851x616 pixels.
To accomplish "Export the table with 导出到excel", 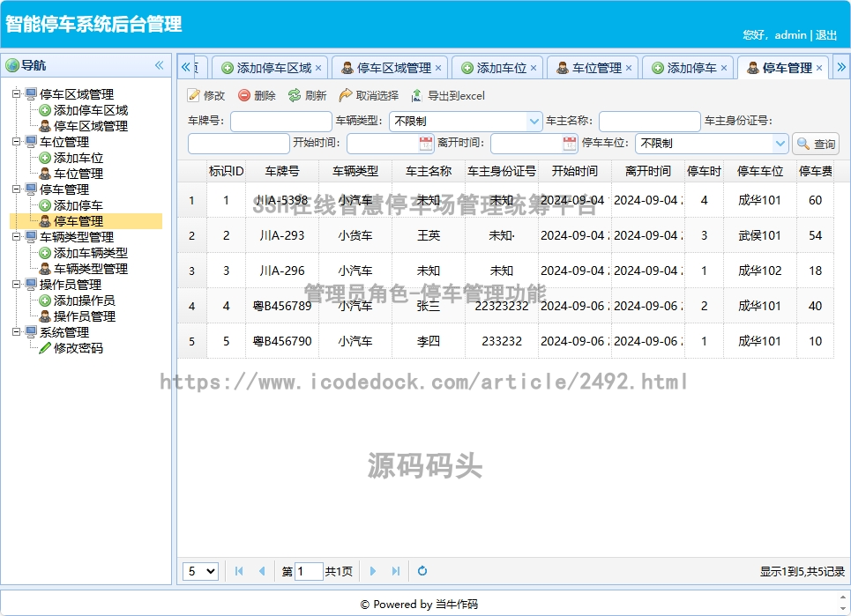I will [x=448, y=96].
